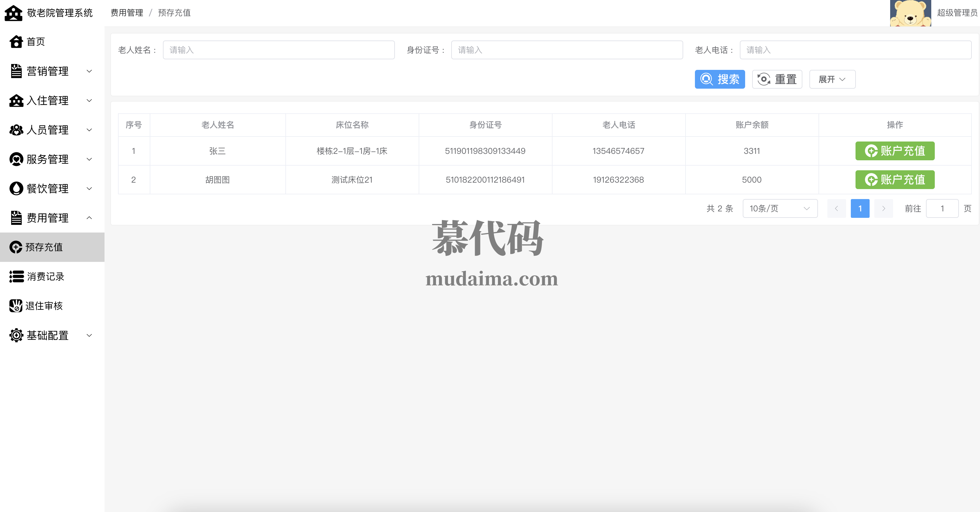Click the 营销管理 document icon
Screen dimensions: 980x512
coord(16,71)
